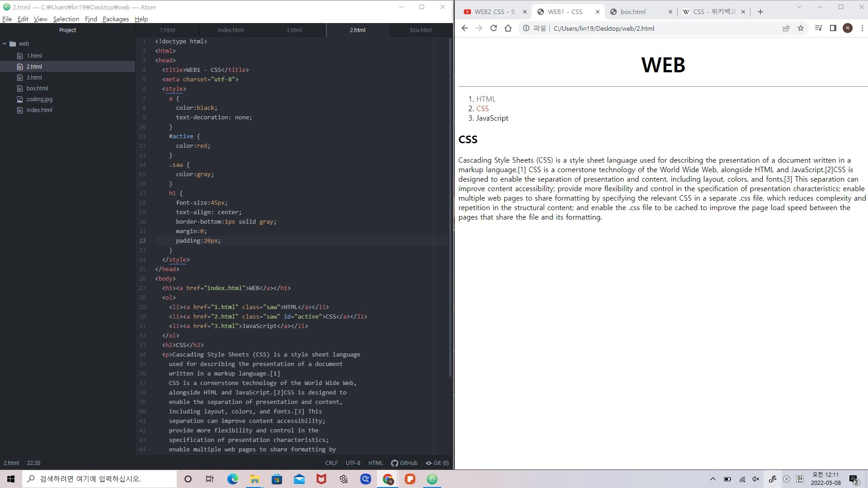The height and width of the screenshot is (488, 868).
Task: Toggle the Korean IME language indicator
Action: 800,479
